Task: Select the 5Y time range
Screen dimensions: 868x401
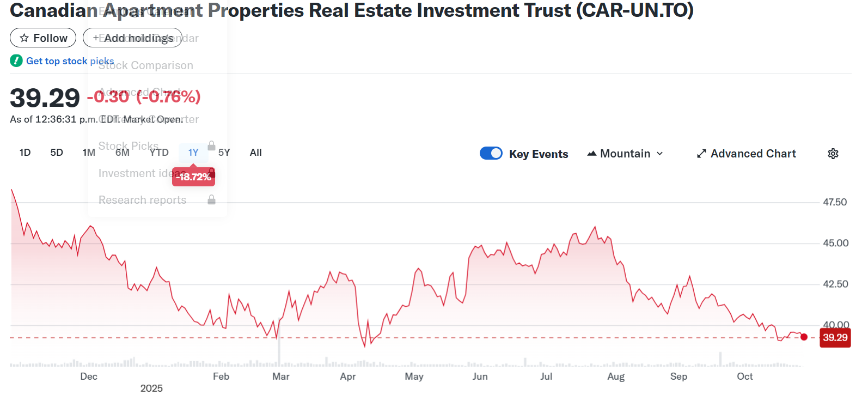Action: tap(224, 153)
